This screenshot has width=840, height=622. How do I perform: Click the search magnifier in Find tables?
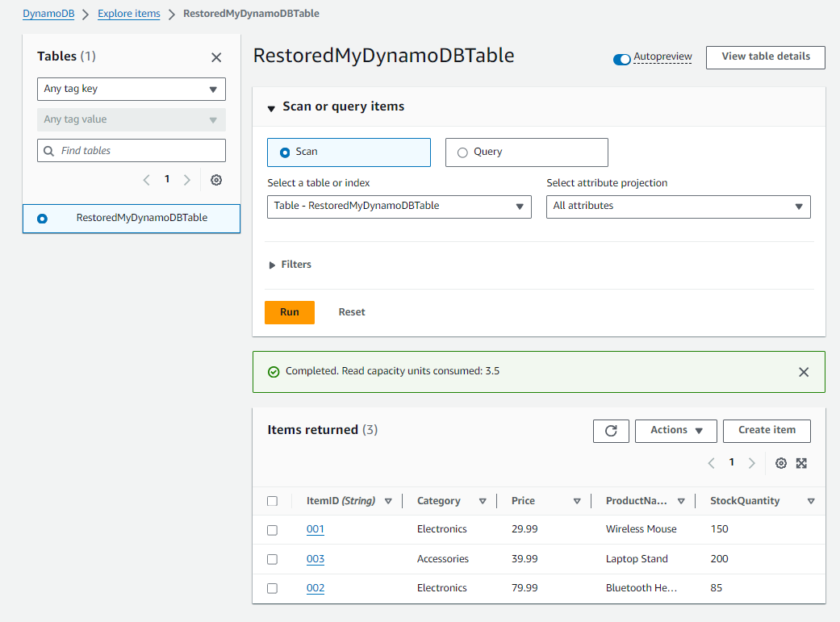(48, 151)
